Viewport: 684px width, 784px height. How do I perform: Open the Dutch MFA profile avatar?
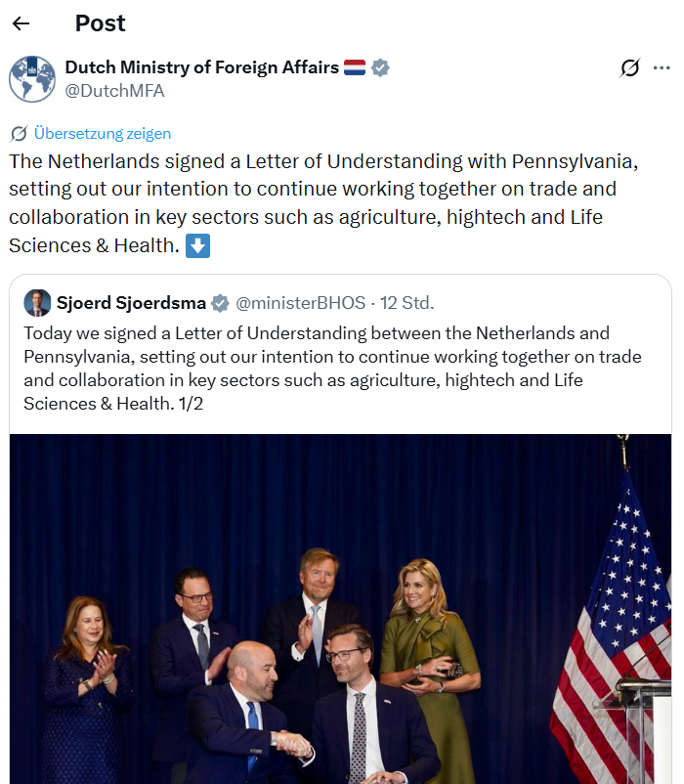(32, 79)
